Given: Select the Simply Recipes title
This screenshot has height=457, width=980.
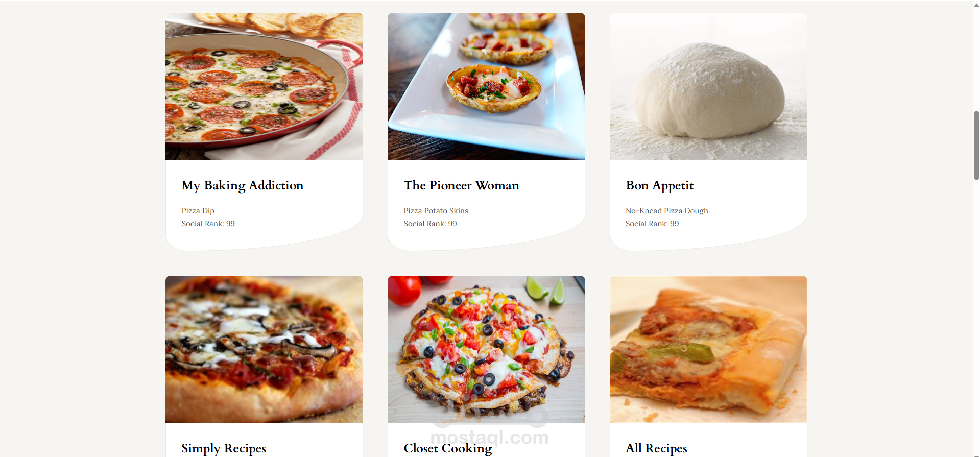Looking at the screenshot, I should (x=224, y=448).
